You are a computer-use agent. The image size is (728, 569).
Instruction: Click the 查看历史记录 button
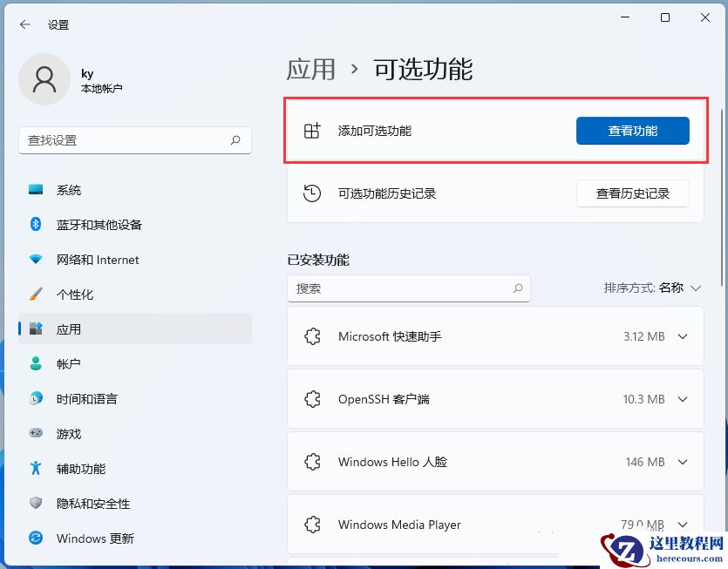[634, 193]
